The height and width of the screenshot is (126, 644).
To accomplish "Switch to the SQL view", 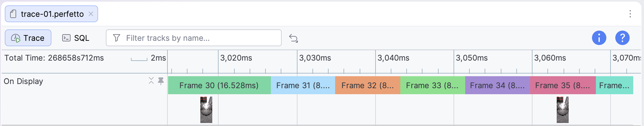I will click(76, 38).
